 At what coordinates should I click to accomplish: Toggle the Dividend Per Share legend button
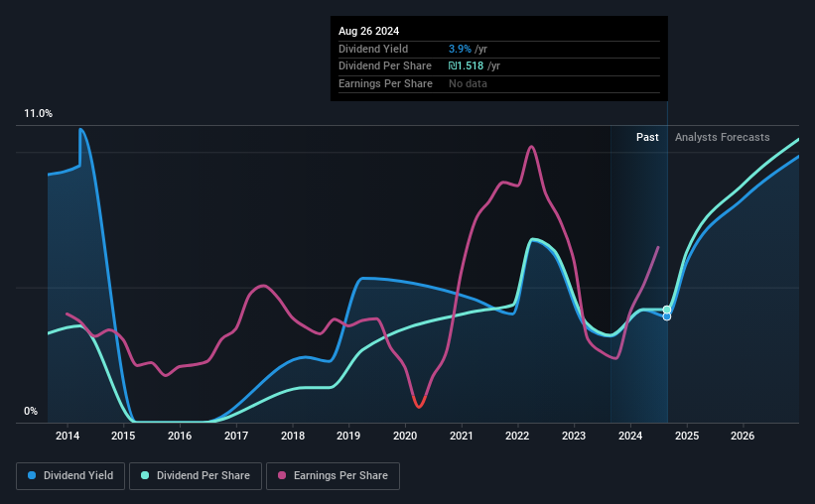[x=196, y=476]
